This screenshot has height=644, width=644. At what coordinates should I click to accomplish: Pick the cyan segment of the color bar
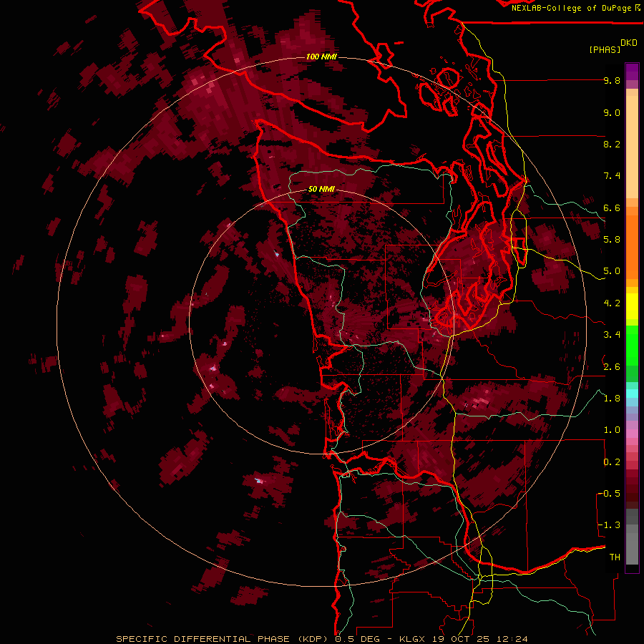(632, 394)
